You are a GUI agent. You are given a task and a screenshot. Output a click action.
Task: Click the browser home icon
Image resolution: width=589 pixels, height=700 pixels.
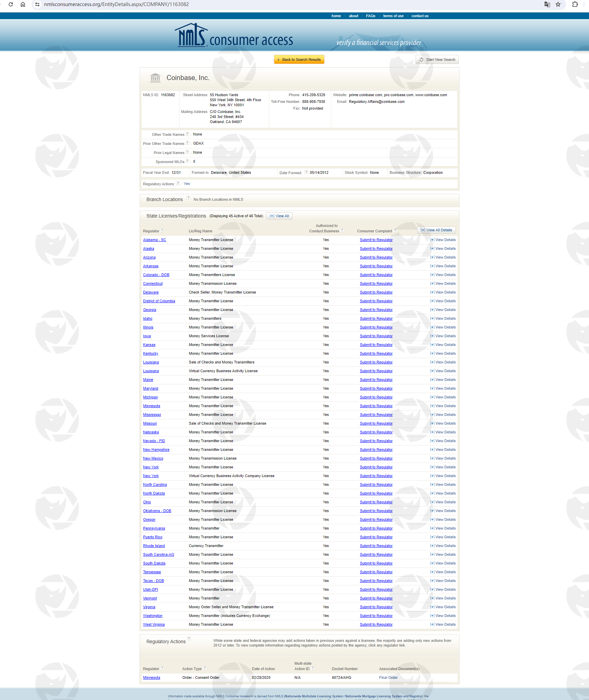pos(23,4)
